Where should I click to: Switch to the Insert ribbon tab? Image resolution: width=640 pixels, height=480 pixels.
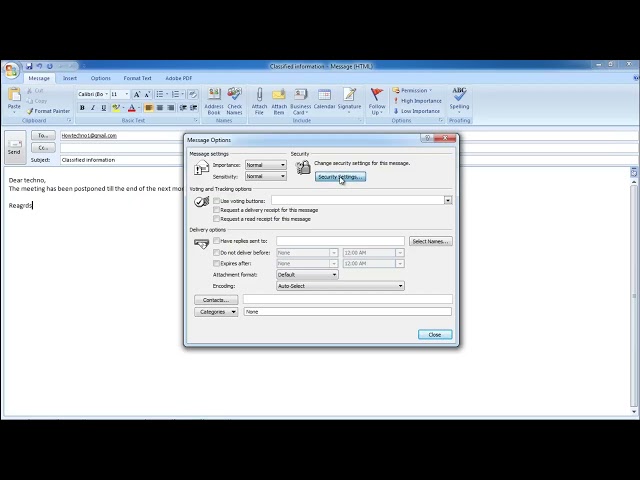(x=70, y=78)
